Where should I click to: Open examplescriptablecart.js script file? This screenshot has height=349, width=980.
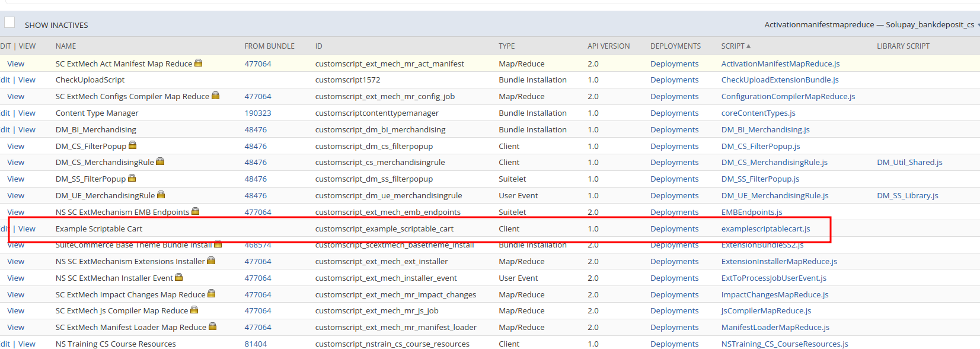(765, 229)
